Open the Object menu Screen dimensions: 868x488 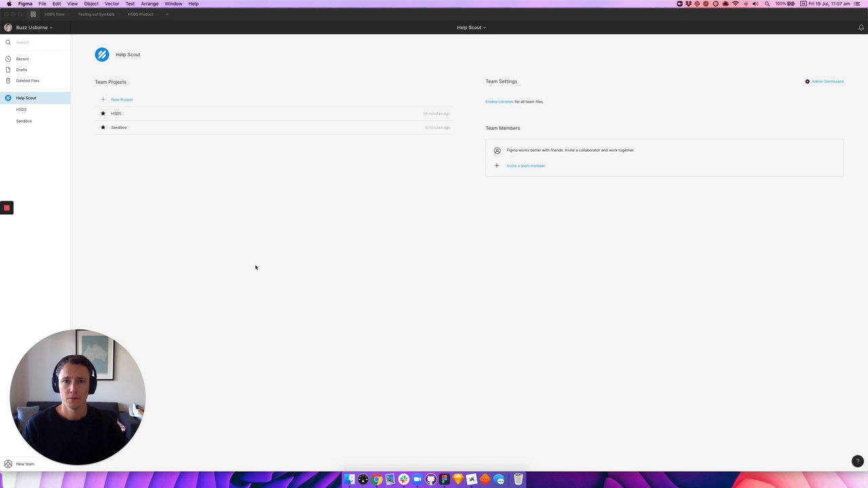click(x=91, y=3)
